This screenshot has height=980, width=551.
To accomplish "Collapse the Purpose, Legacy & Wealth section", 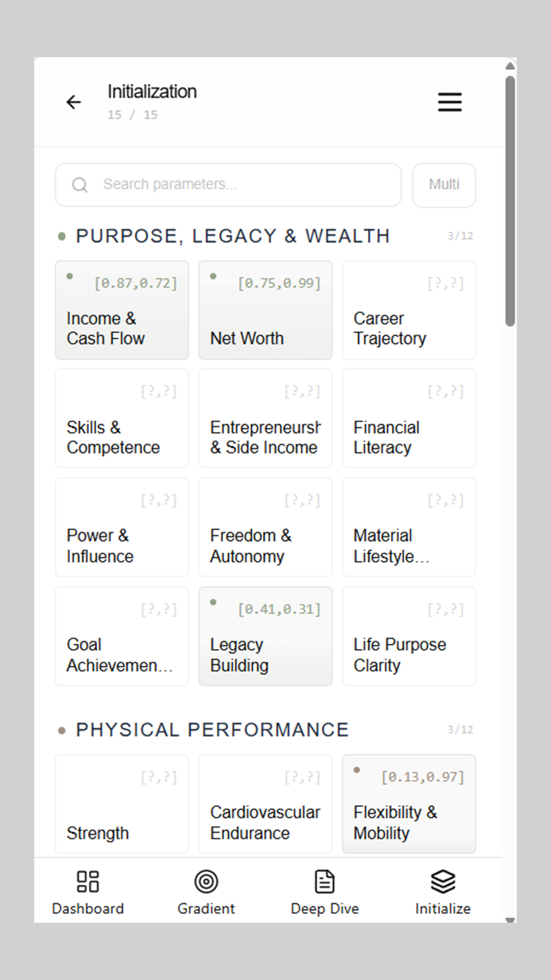I will point(233,236).
